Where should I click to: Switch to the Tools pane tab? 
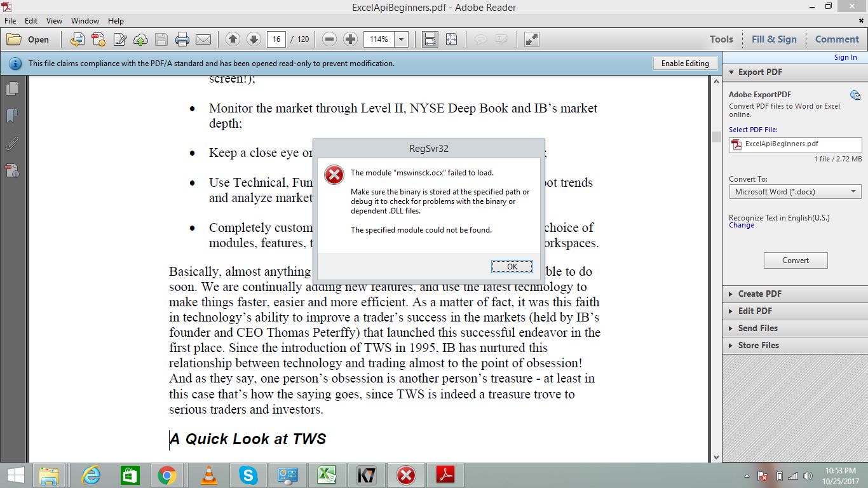point(721,39)
